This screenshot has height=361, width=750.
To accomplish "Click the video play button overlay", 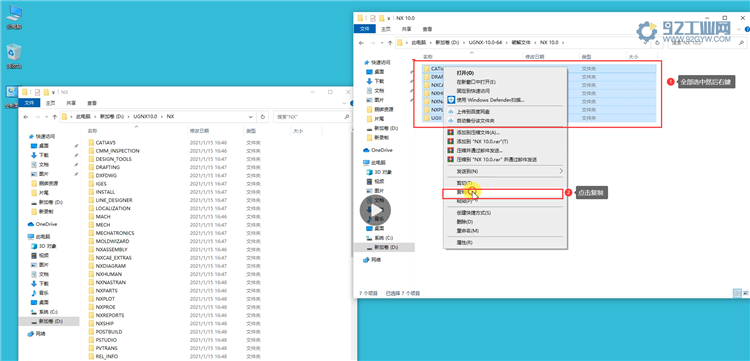I will point(375,210).
